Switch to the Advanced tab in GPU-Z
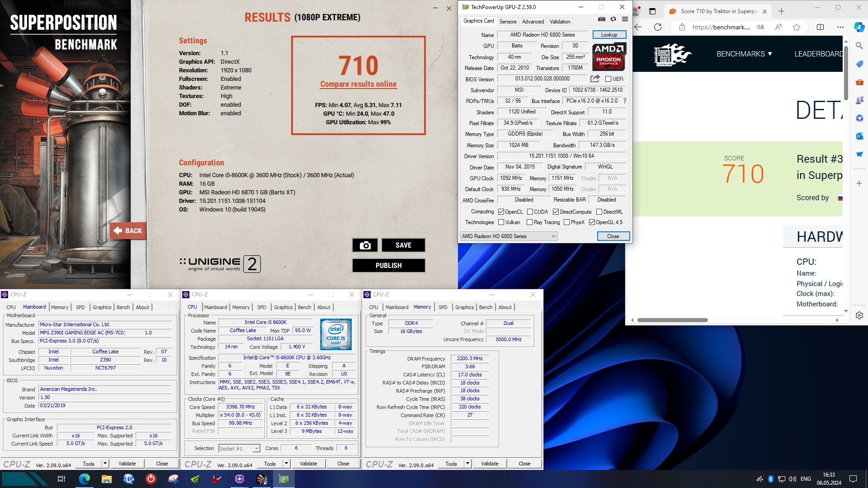Viewport: 868px width, 488px height. (x=533, y=22)
